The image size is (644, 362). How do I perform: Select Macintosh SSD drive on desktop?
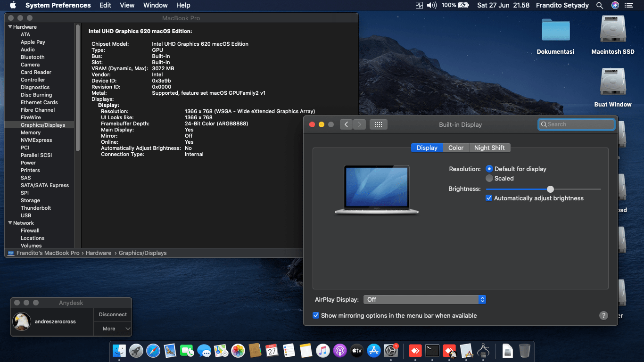click(x=613, y=30)
